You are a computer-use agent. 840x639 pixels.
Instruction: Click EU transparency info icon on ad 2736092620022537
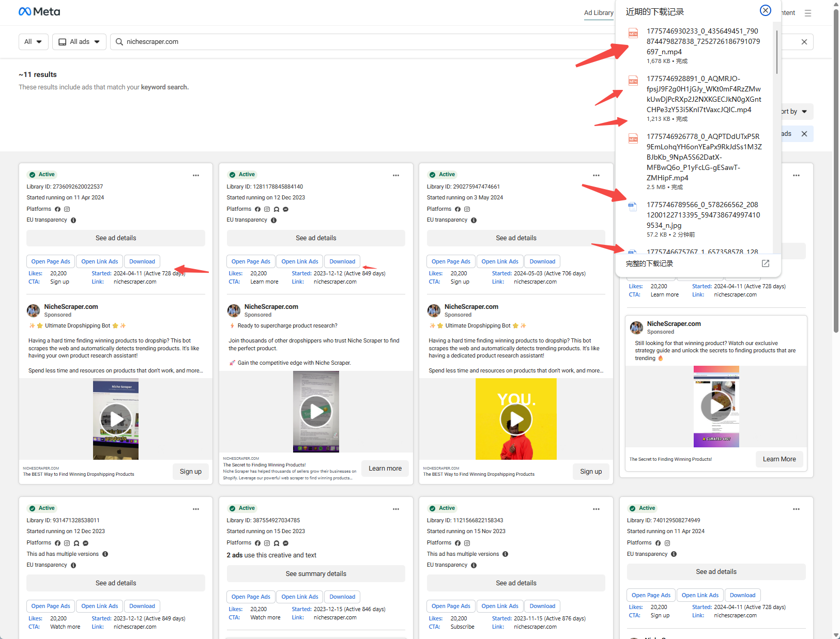(x=73, y=220)
